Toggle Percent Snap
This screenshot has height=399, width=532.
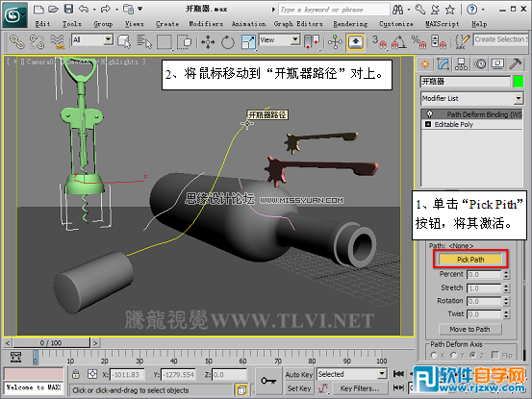tap(419, 42)
